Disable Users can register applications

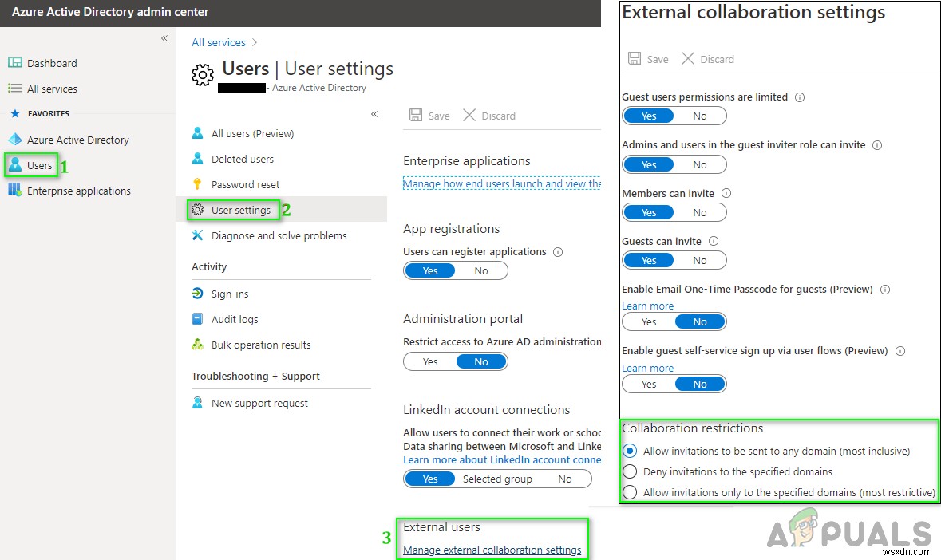click(481, 270)
